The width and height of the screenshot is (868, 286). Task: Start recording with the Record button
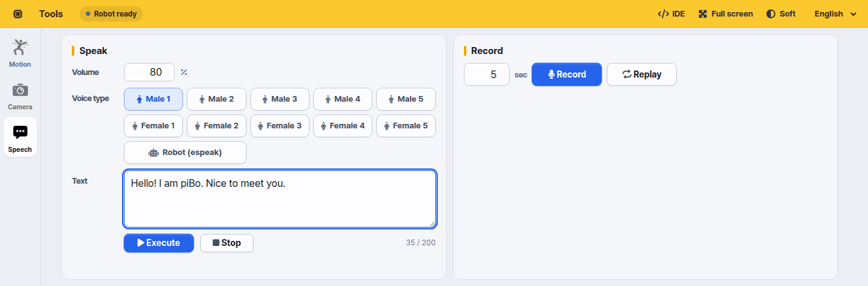tap(567, 74)
